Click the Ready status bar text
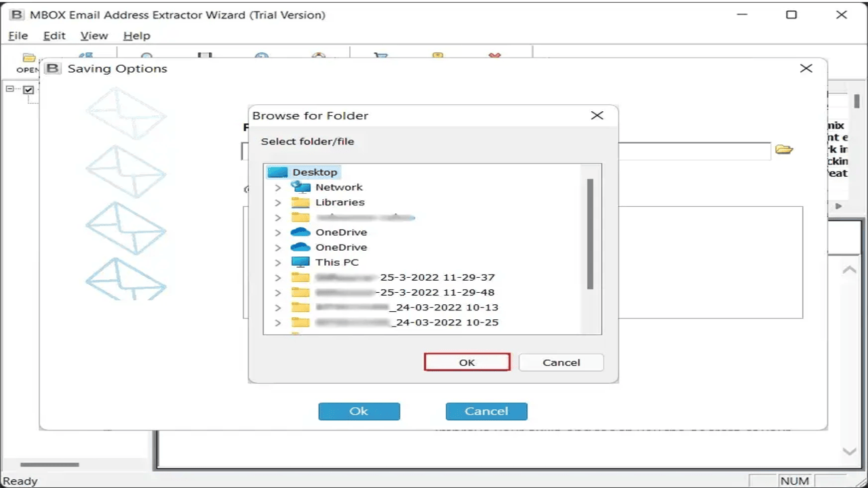 coord(20,481)
